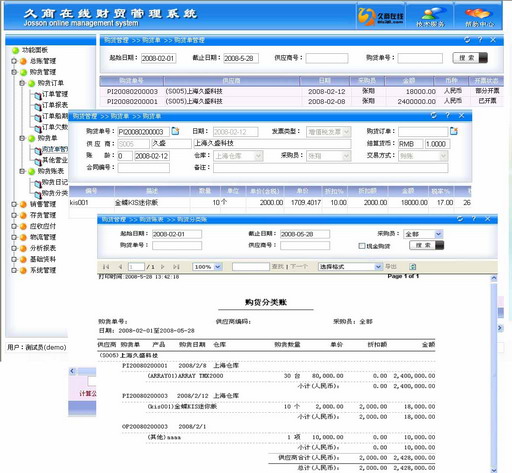Go to next report page icon
512x473 pixels.
tap(163, 267)
